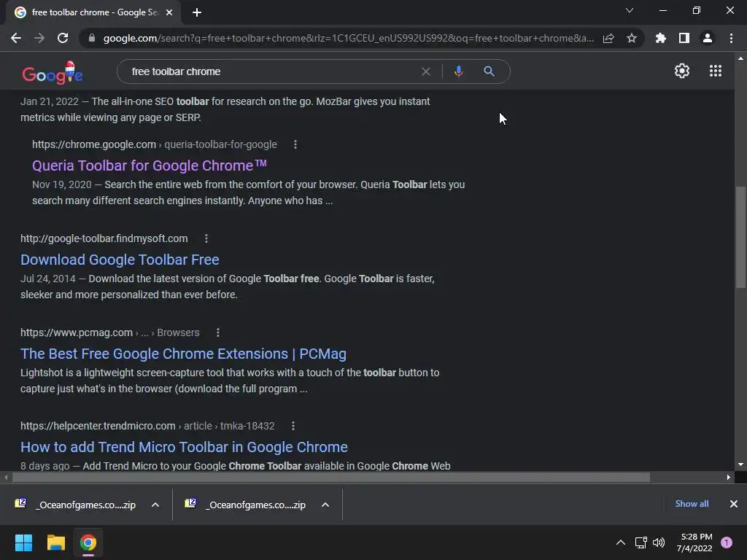Click the https://www.pcmag.com URL text
The width and height of the screenshot is (747, 560).
click(77, 332)
